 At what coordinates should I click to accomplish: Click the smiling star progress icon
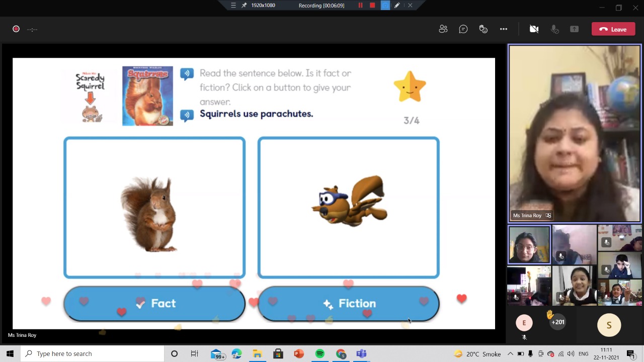coord(410,86)
